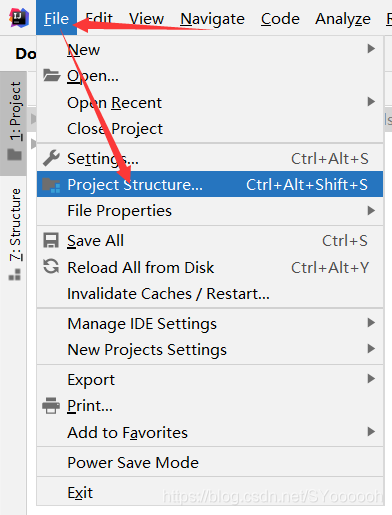
Task: Expand the File Properties submenu arrow
Action: (371, 211)
